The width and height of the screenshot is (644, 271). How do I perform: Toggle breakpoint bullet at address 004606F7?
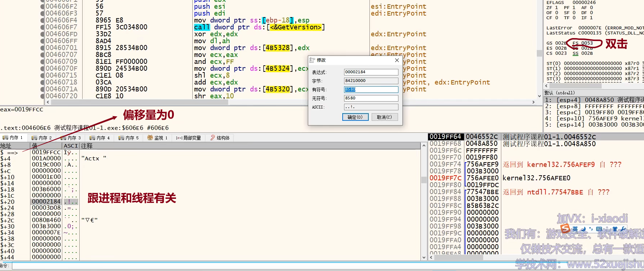coord(42,27)
